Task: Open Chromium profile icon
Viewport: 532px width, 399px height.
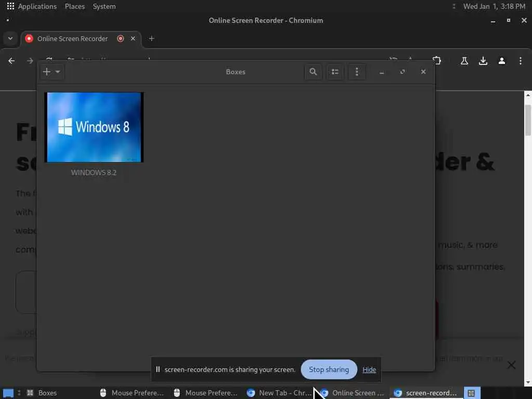Action: [502, 61]
